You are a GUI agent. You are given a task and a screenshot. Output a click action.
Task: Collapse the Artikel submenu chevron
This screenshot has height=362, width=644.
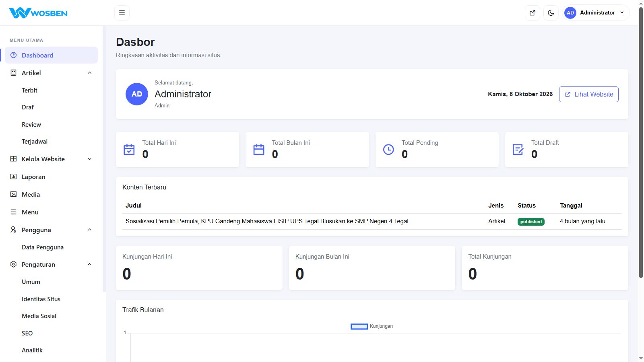tap(90, 73)
